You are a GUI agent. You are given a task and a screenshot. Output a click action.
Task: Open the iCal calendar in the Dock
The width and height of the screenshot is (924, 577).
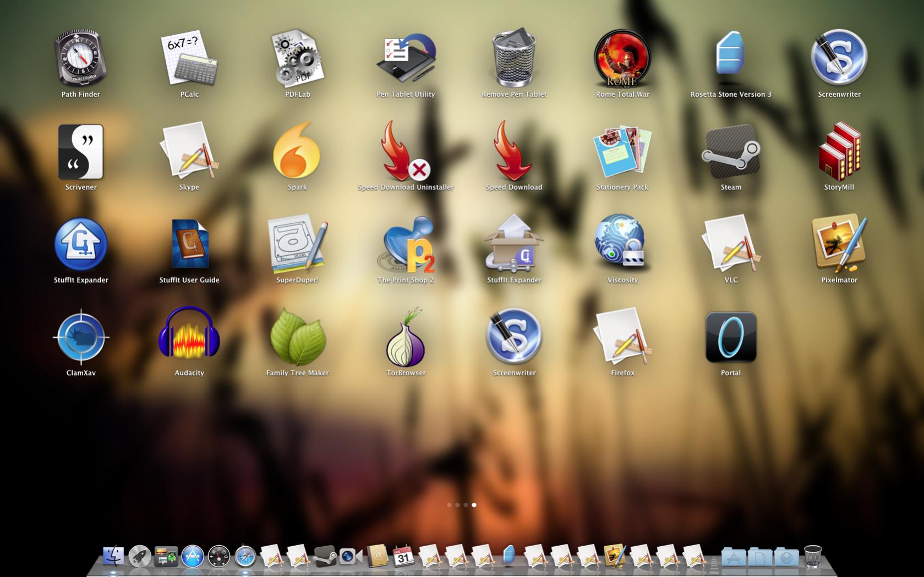(403, 556)
